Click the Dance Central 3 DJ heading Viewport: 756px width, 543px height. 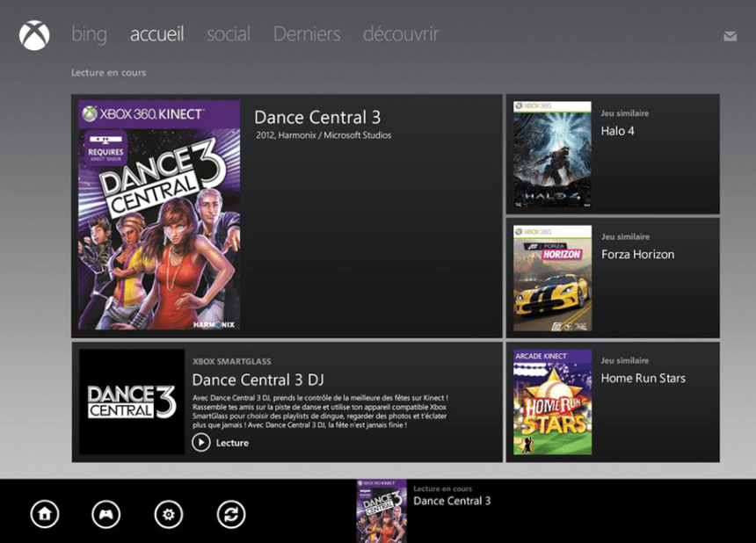(x=258, y=380)
